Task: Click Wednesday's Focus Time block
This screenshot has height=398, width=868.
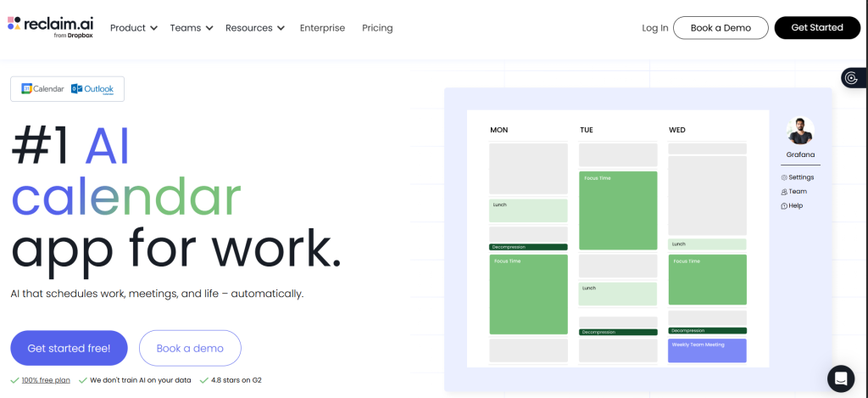Action: pos(708,279)
